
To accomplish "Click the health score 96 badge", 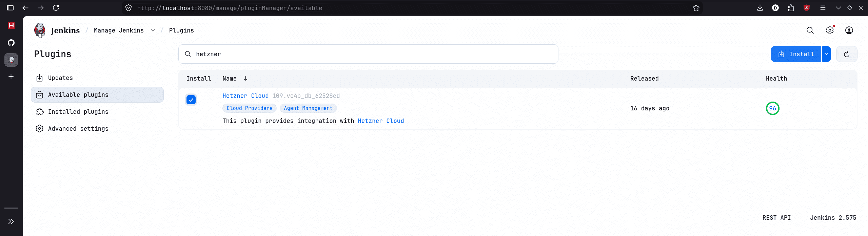I will pyautogui.click(x=772, y=108).
